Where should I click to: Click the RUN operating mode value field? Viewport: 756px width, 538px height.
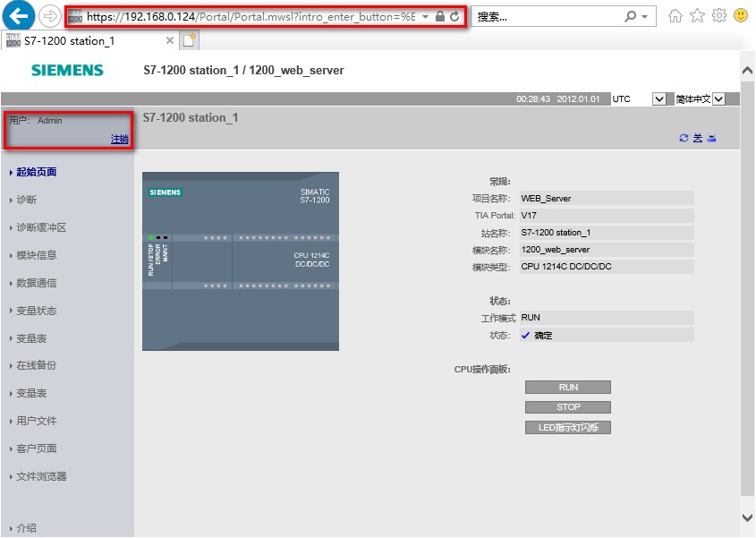click(x=607, y=318)
